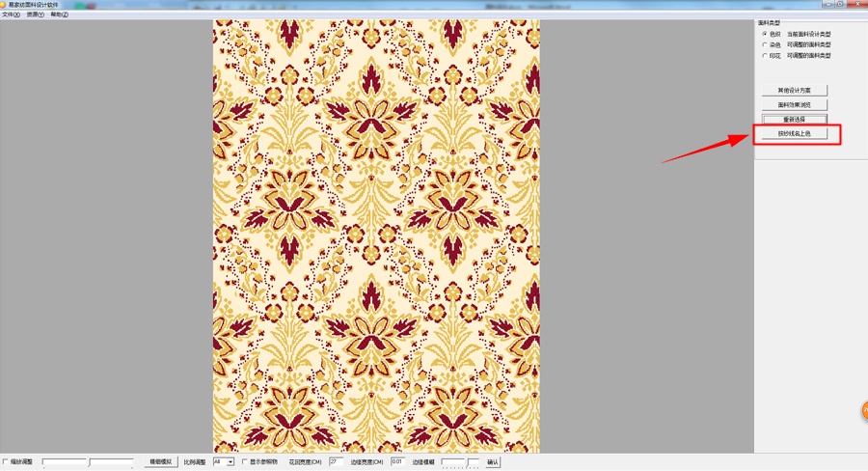
Task: Click the 重新选择 reselect button
Action: [x=795, y=119]
